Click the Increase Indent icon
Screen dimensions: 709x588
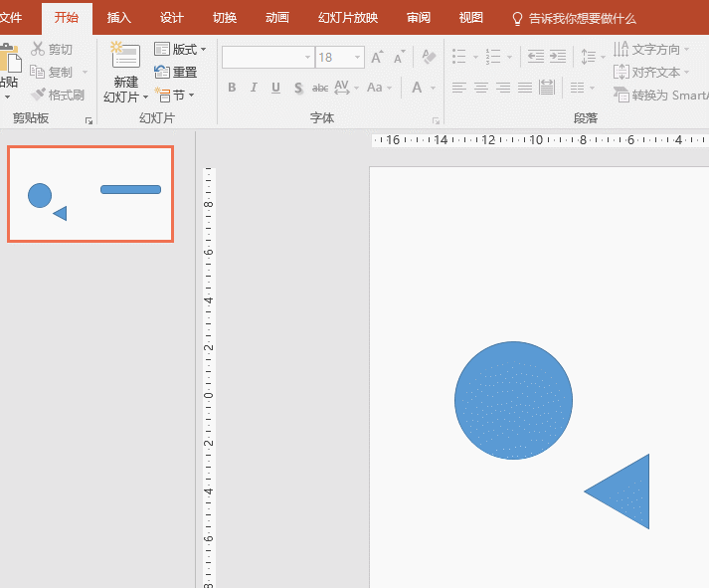[x=558, y=58]
